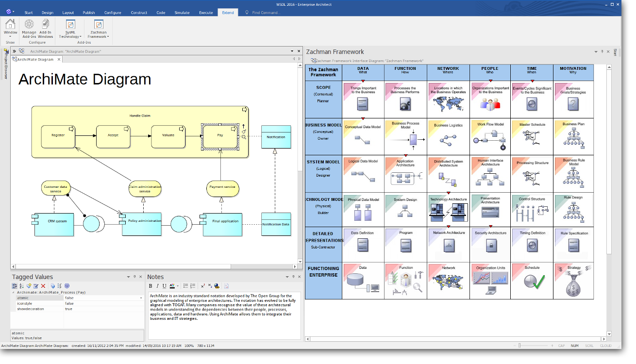Viewport: 636px width, 364px height.
Task: Open the ArchiMate diagram window dropdown arrow
Action: coord(292,51)
